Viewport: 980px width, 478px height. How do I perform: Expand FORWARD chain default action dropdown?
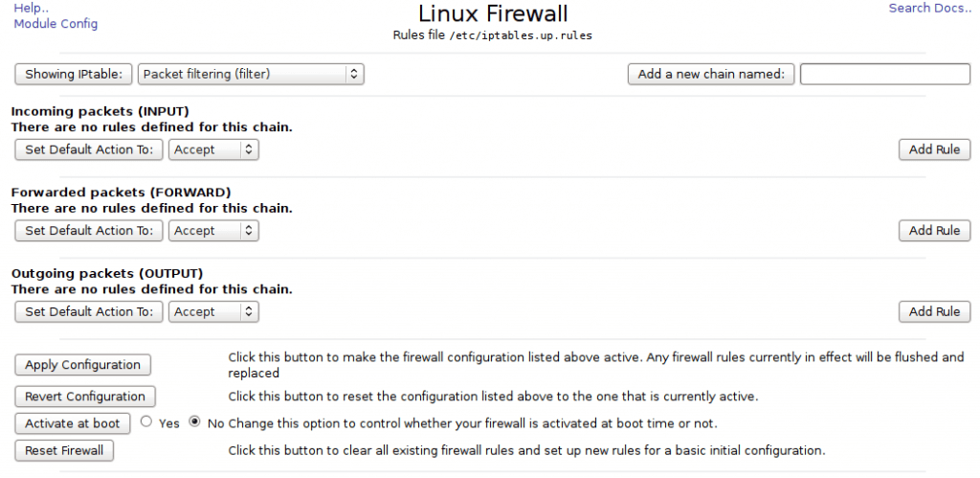coord(213,231)
